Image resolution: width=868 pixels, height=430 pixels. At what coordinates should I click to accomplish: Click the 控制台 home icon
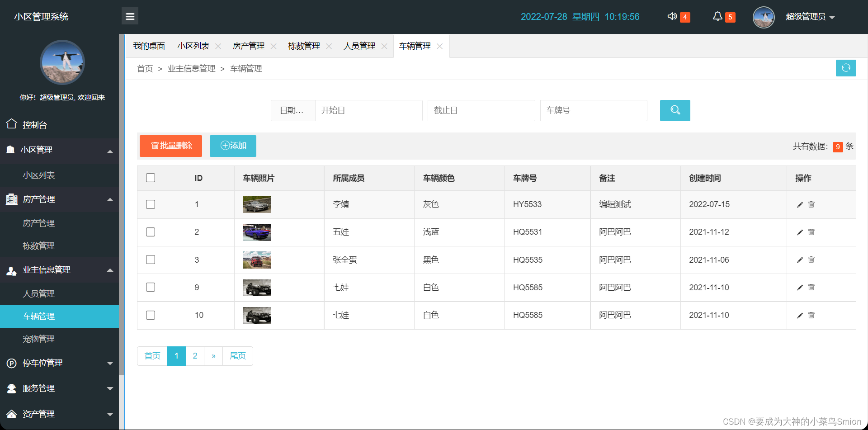pyautogui.click(x=12, y=124)
